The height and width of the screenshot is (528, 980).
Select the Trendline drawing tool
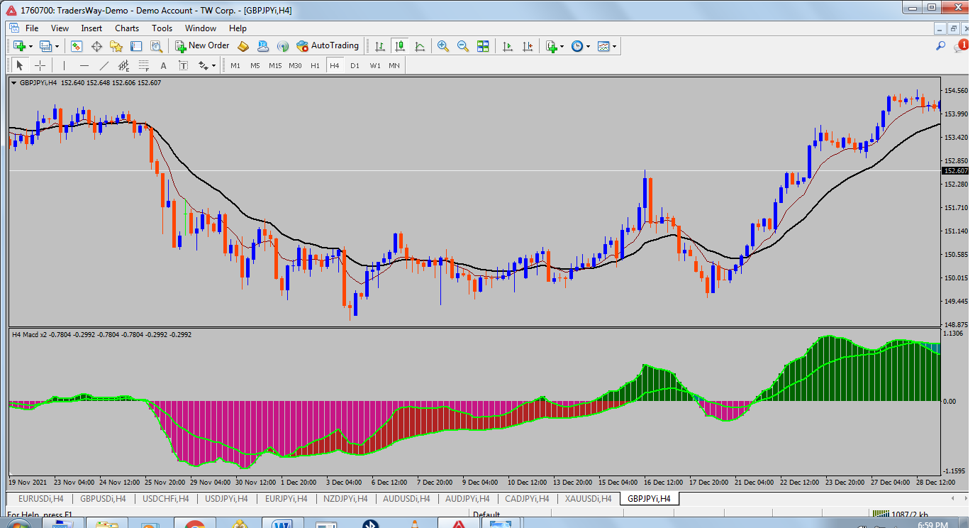pos(104,66)
